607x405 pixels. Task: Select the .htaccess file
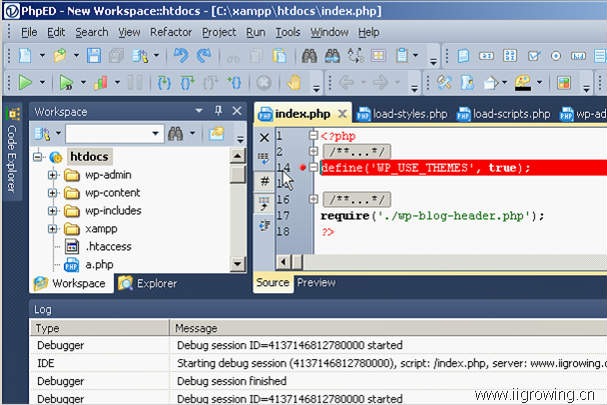point(108,247)
